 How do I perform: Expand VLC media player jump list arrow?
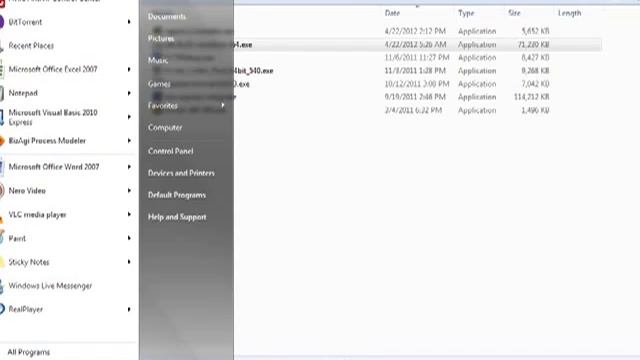129,215
